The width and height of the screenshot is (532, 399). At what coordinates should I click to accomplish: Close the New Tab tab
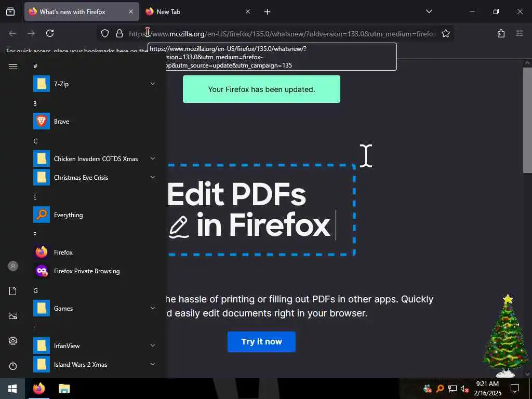click(x=248, y=11)
